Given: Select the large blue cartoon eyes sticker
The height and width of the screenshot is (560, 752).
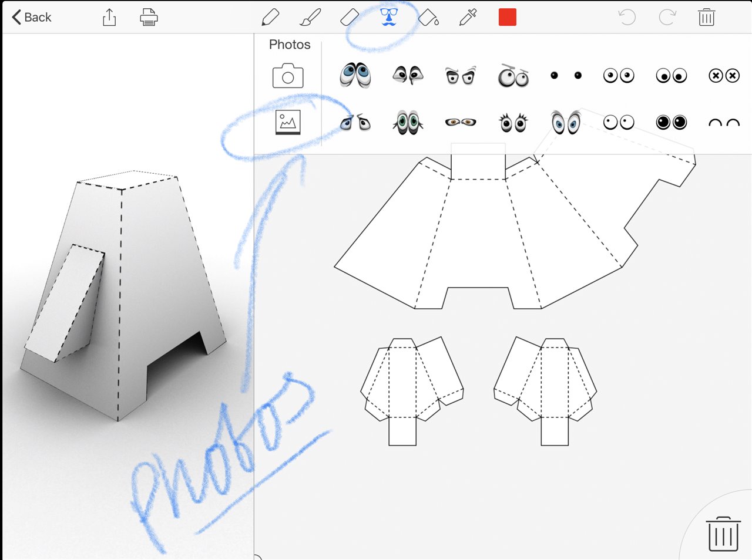Looking at the screenshot, I should [355, 75].
